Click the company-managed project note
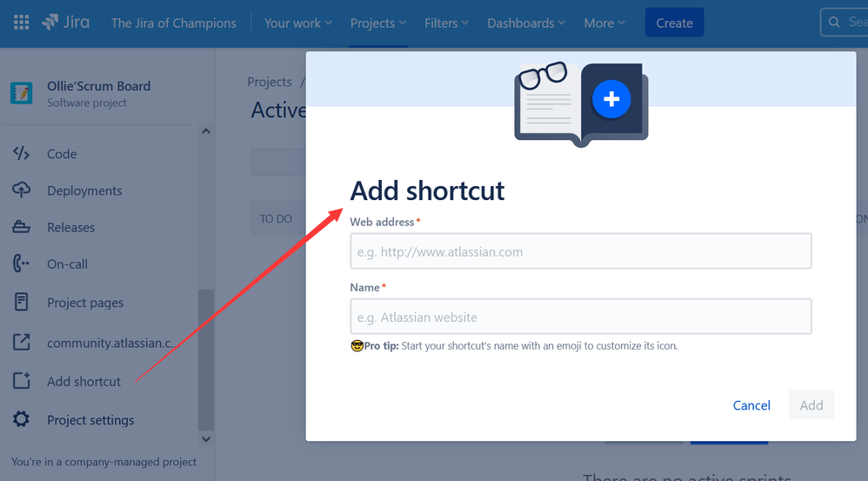This screenshot has height=481, width=868. point(104,462)
